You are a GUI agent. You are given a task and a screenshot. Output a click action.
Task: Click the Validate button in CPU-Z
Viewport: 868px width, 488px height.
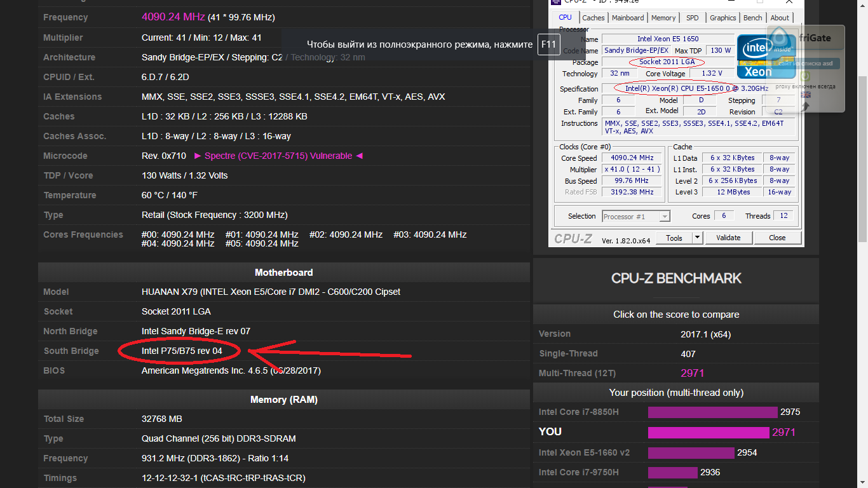[728, 238]
